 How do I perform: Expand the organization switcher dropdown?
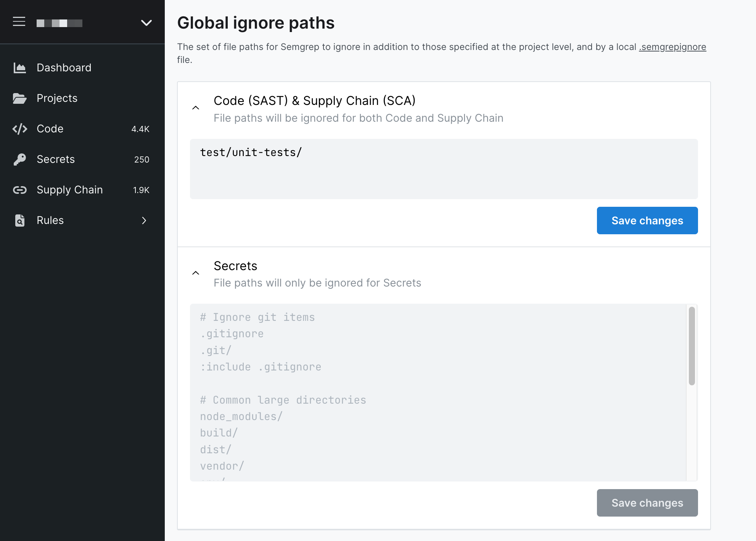(146, 23)
